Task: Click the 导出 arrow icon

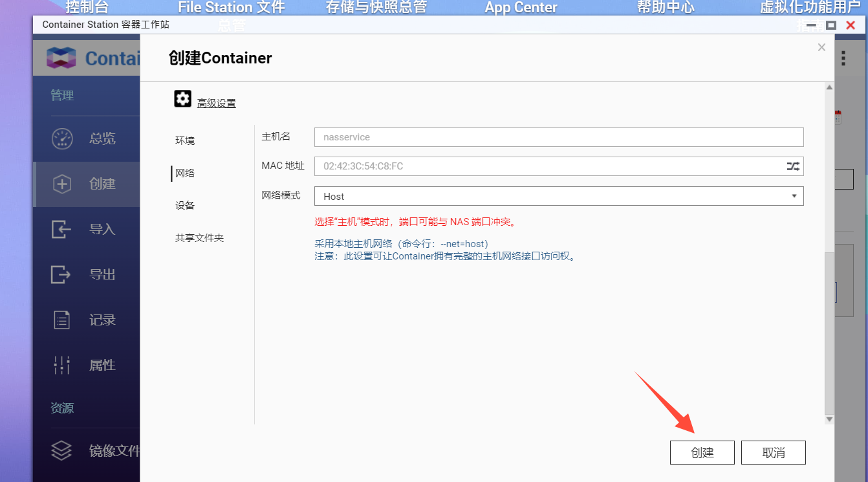Action: (x=61, y=274)
